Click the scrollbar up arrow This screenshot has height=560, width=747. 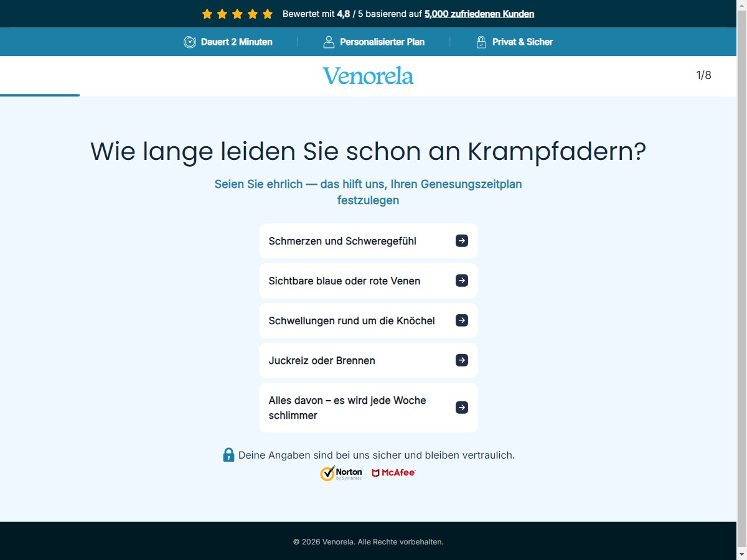(742, 5)
